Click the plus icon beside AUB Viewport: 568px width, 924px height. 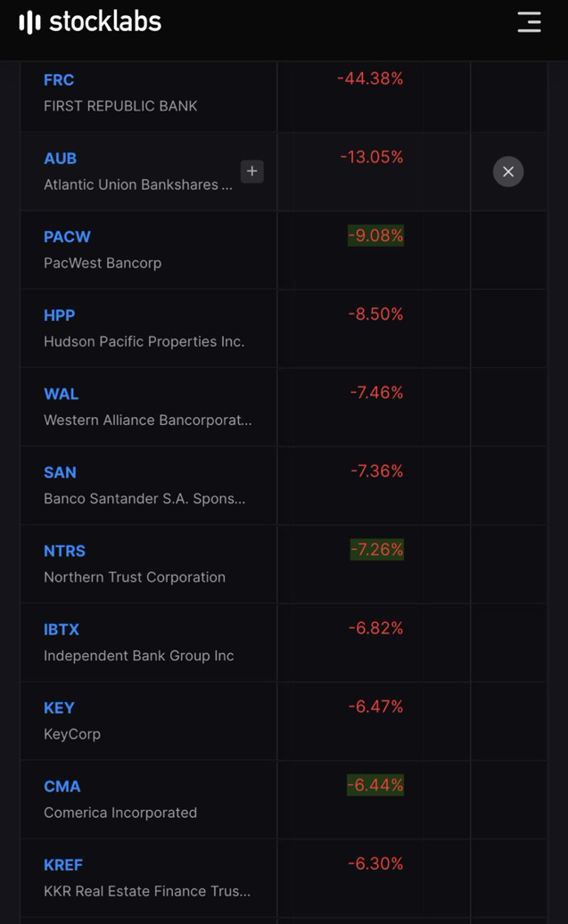click(252, 171)
